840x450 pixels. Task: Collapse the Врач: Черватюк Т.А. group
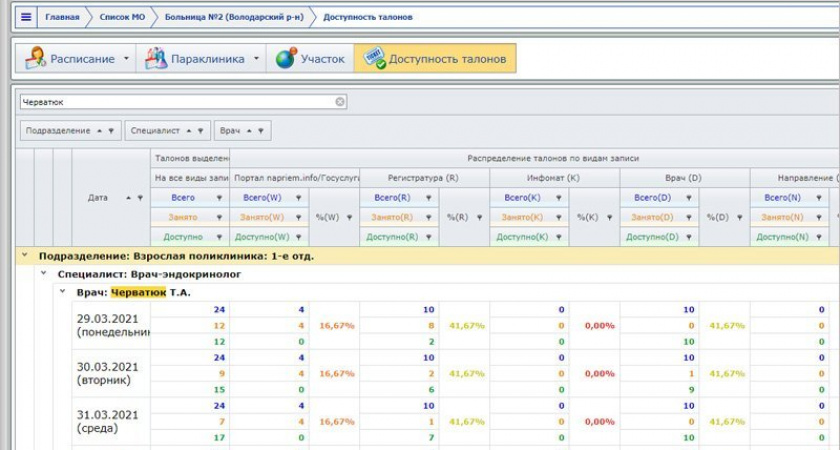tap(62, 292)
